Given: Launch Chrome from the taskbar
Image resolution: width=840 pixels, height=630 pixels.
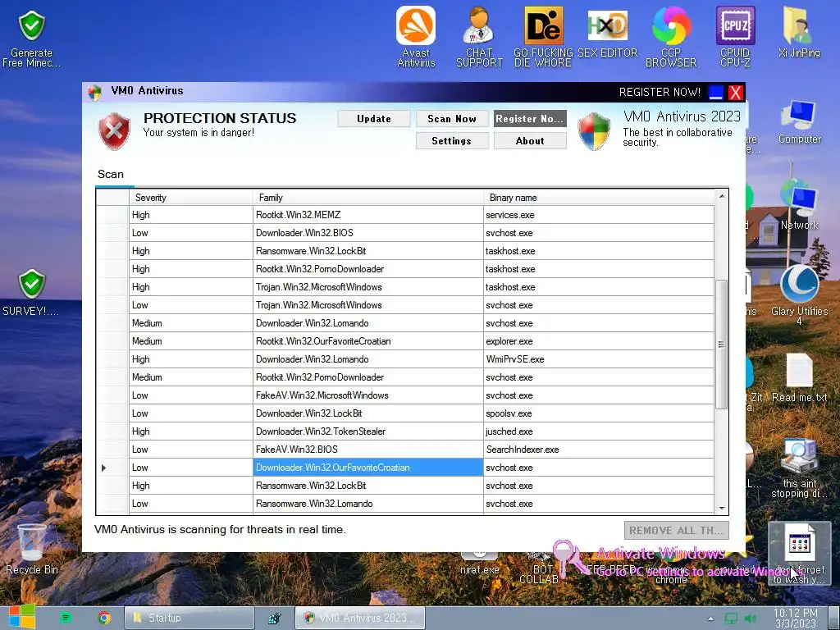Looking at the screenshot, I should pyautogui.click(x=104, y=618).
